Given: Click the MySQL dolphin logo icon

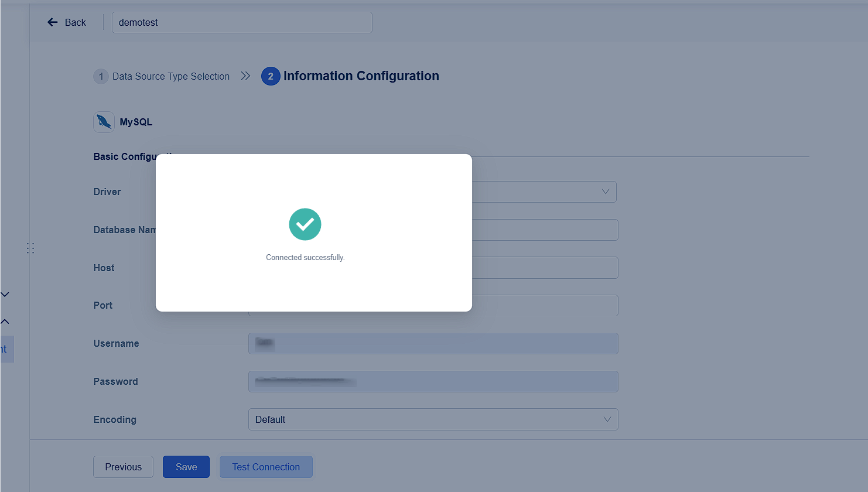Looking at the screenshot, I should (x=103, y=122).
